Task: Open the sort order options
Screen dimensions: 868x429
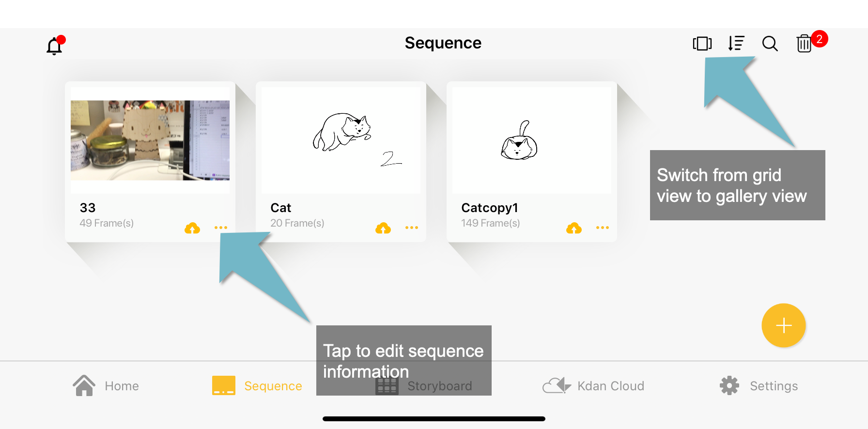Action: [736, 44]
